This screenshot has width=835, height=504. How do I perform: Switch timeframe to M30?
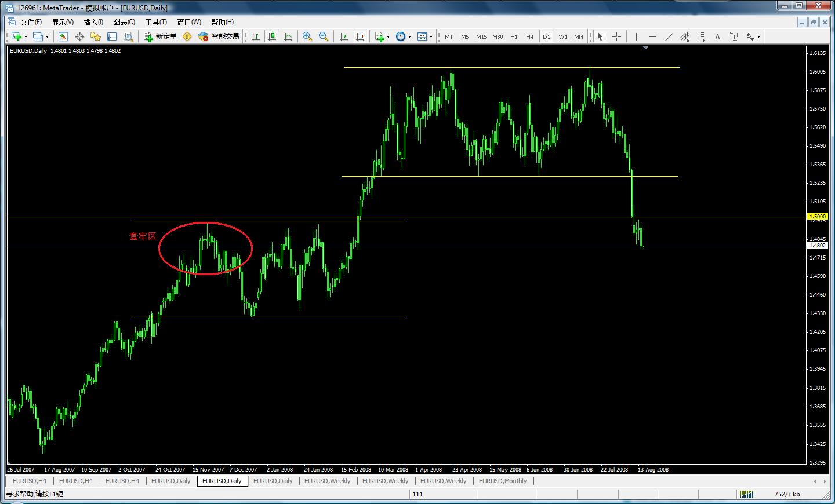(498, 36)
